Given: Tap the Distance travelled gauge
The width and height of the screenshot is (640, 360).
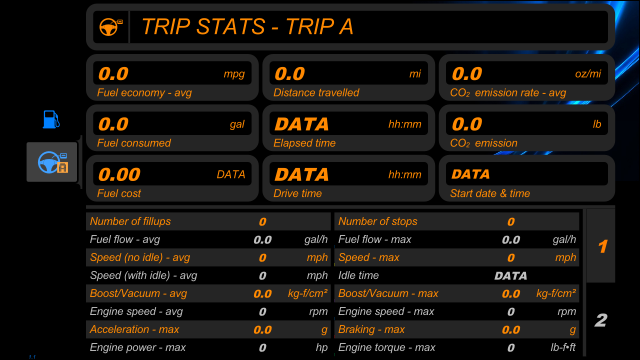Looking at the screenshot, I should [x=349, y=78].
